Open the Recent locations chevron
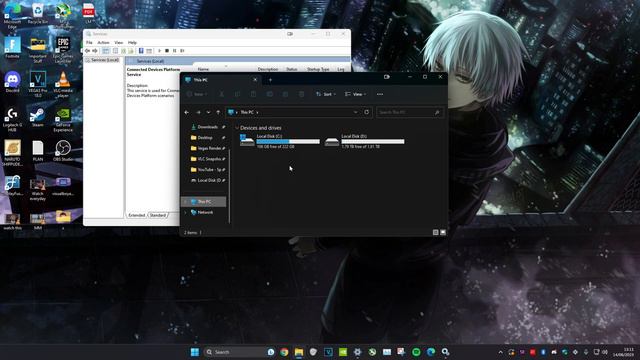This screenshot has width=640, height=360. coord(209,112)
